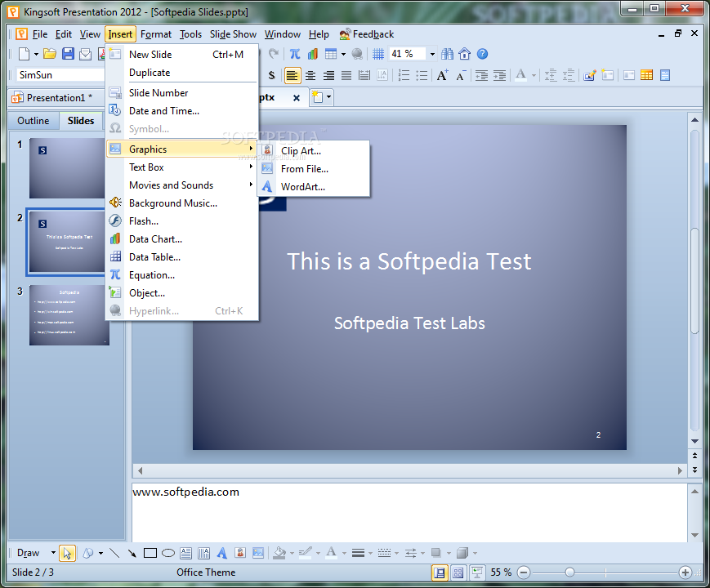Start slide show from status bar
710x588 pixels.
476,573
